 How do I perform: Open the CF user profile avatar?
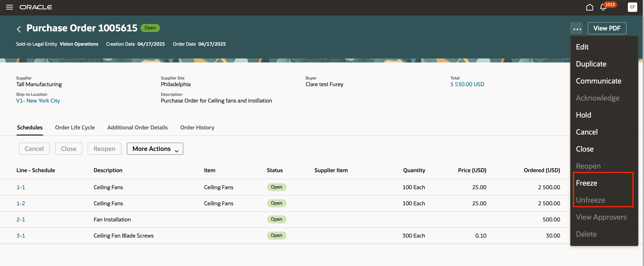tap(632, 7)
